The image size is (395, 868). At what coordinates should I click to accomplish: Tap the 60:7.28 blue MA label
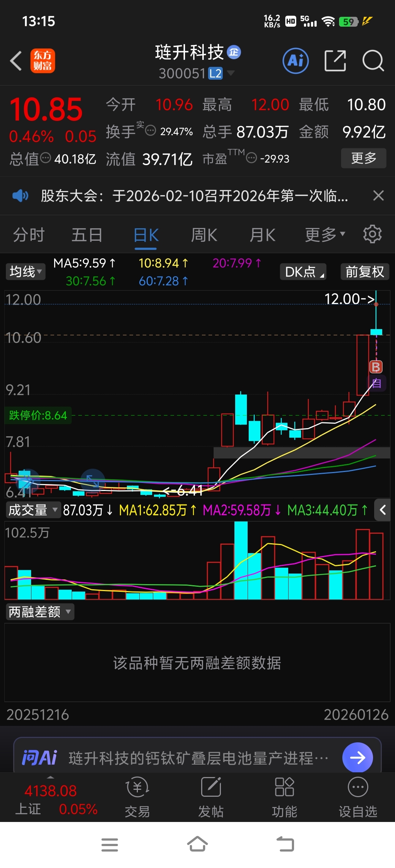(x=163, y=281)
